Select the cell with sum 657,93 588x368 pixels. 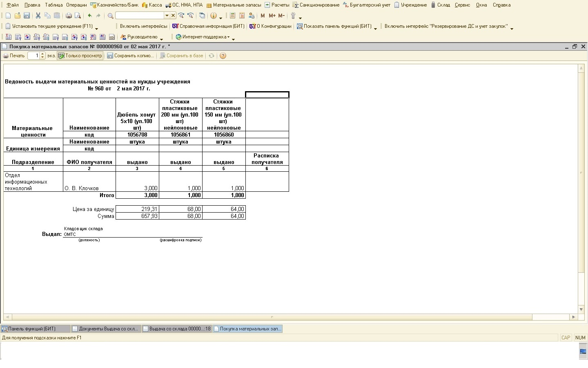(137, 216)
